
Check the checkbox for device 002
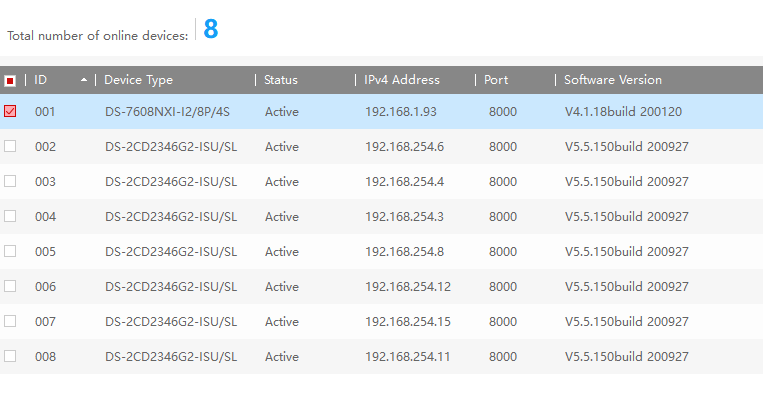point(10,147)
